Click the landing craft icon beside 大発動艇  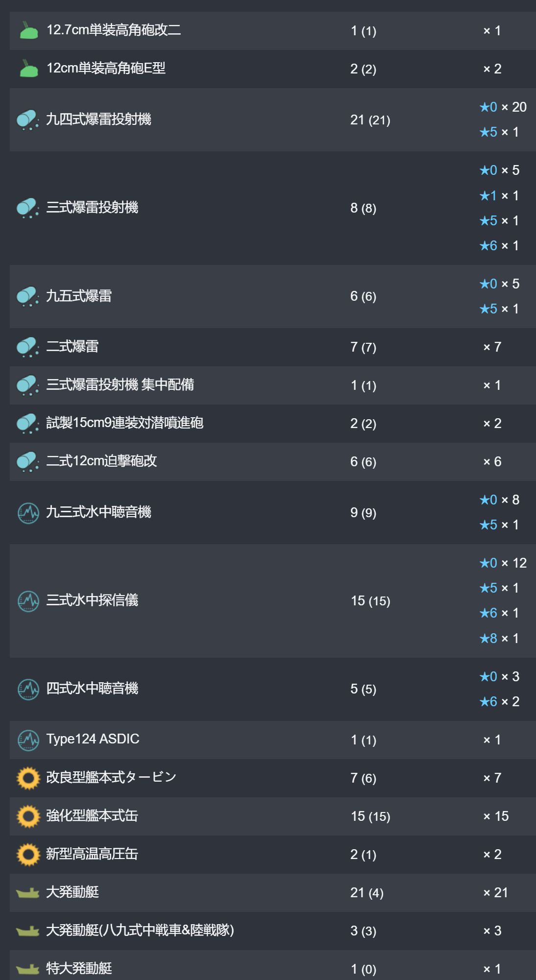pyautogui.click(x=28, y=893)
